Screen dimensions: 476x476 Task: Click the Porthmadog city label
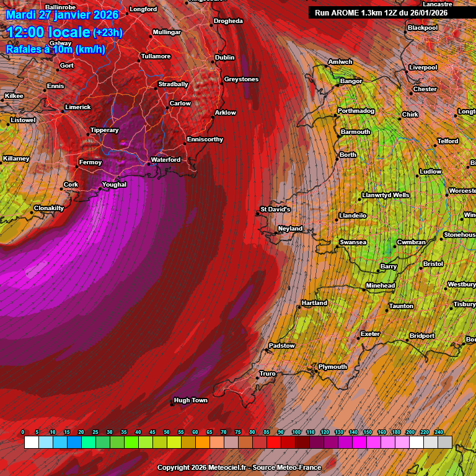pyautogui.click(x=356, y=111)
